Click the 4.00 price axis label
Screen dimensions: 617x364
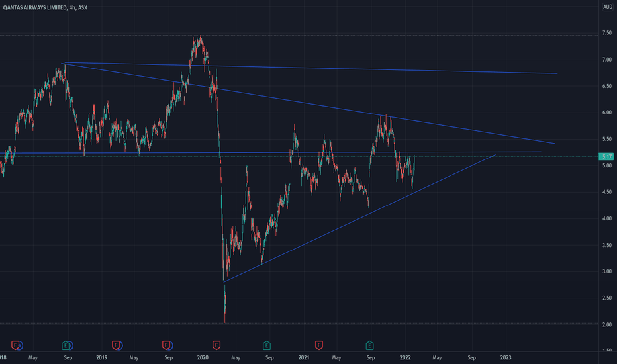607,218
